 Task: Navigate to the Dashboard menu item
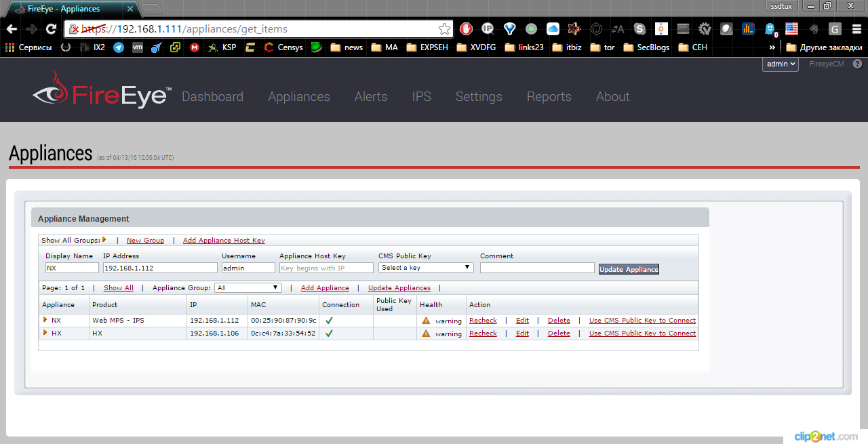[x=212, y=97]
